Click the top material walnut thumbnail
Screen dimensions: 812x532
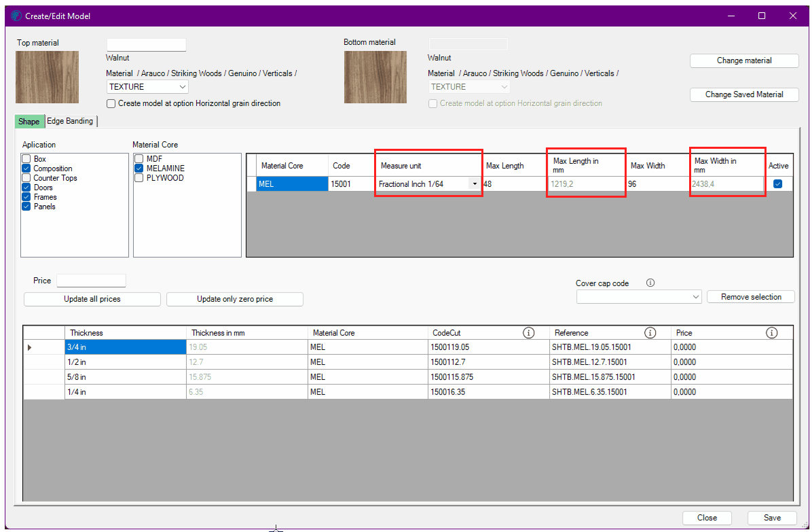[x=47, y=77]
